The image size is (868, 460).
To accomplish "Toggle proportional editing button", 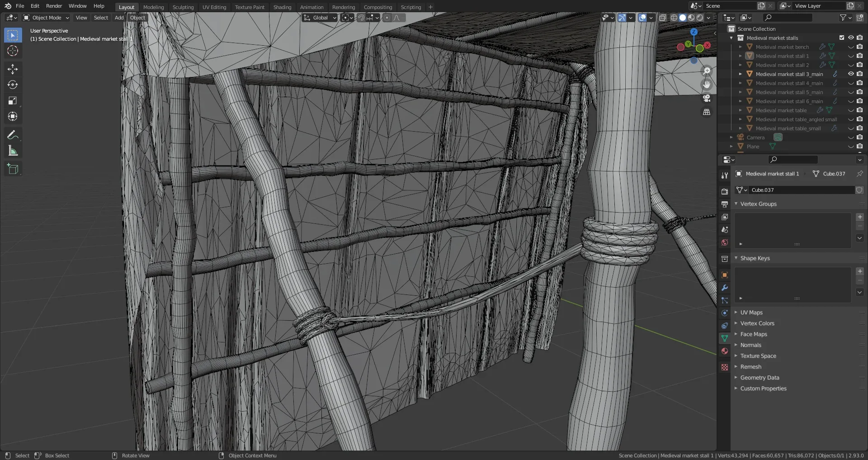I will click(x=387, y=18).
